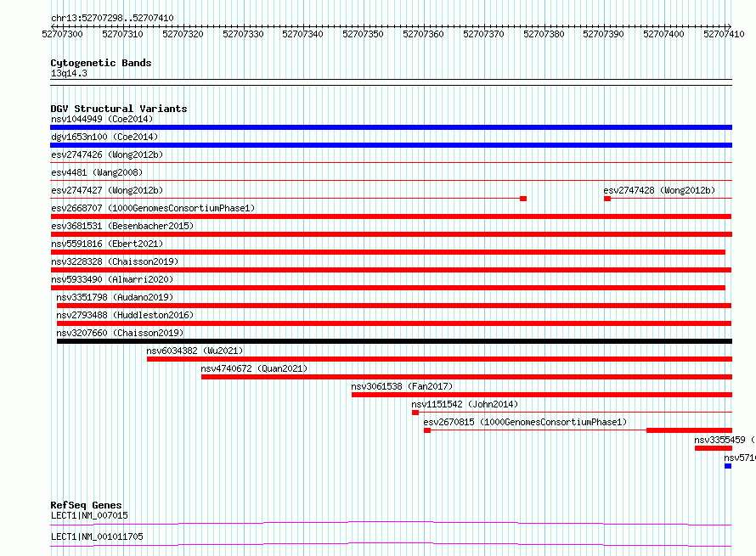Select the nsv5933490 (Almarri2020) label
Image resolution: width=756 pixels, height=556 pixels.
[112, 279]
